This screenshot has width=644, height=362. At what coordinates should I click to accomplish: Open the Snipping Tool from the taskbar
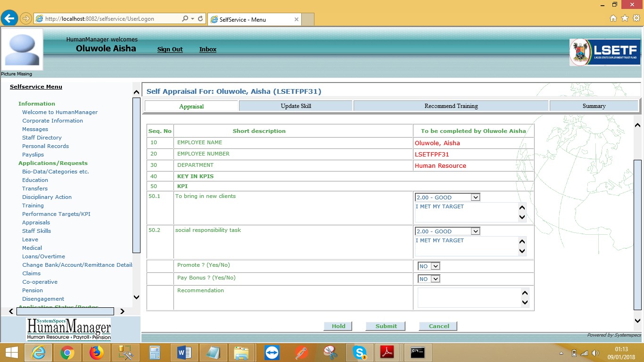tap(330, 353)
